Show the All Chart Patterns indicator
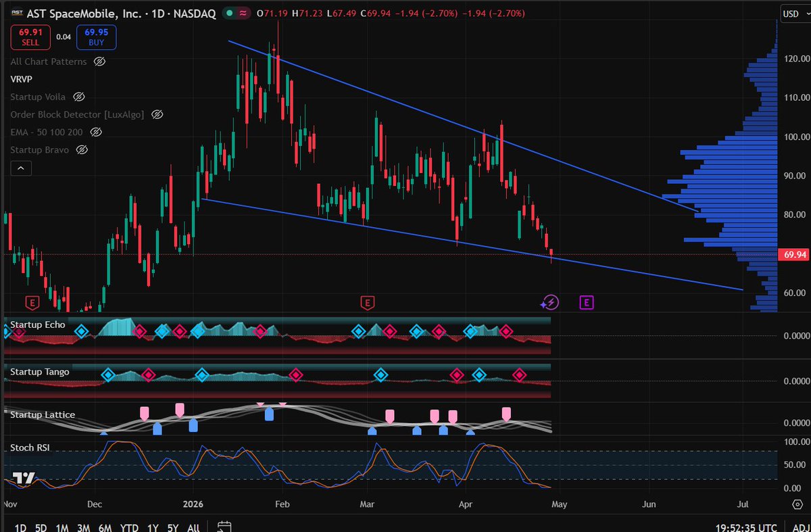The width and height of the screenshot is (811, 532). pos(99,62)
